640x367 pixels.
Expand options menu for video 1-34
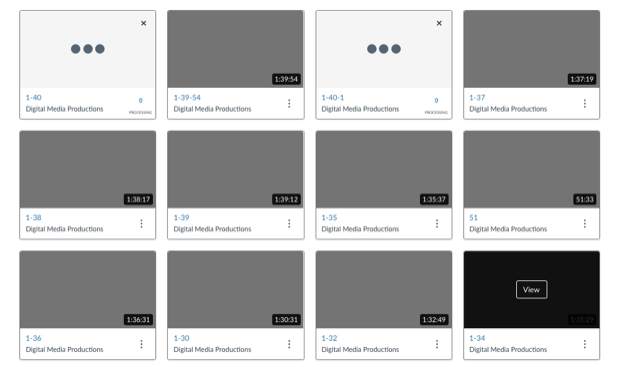(x=584, y=344)
